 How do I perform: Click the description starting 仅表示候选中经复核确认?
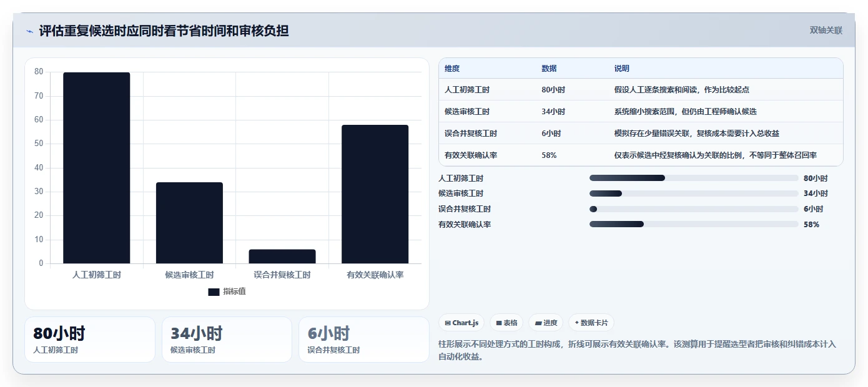pos(716,155)
